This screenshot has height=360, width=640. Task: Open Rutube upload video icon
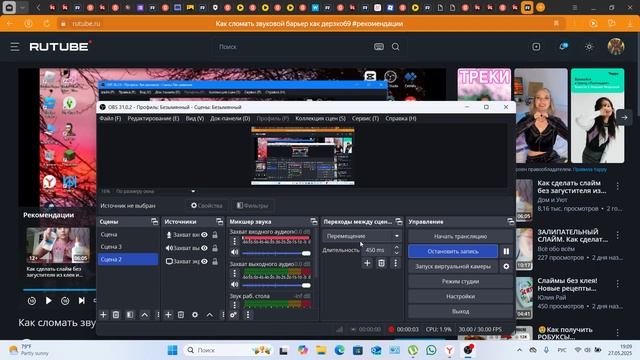point(536,47)
